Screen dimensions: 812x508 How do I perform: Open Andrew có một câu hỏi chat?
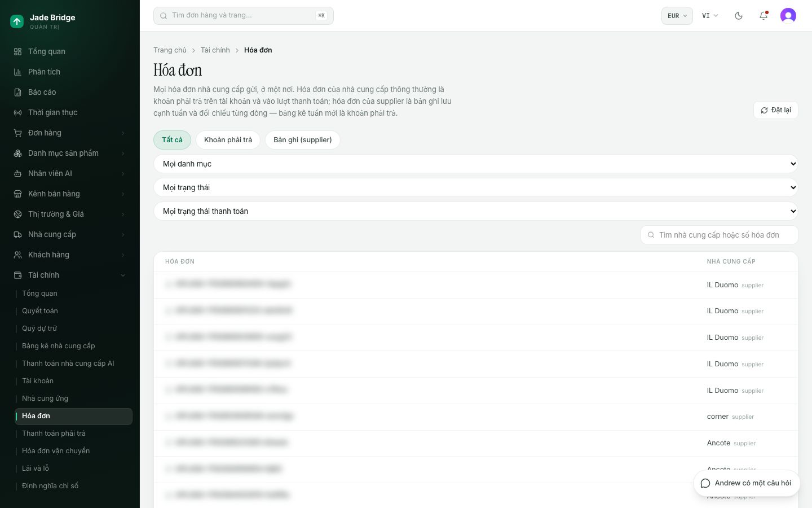(x=747, y=483)
